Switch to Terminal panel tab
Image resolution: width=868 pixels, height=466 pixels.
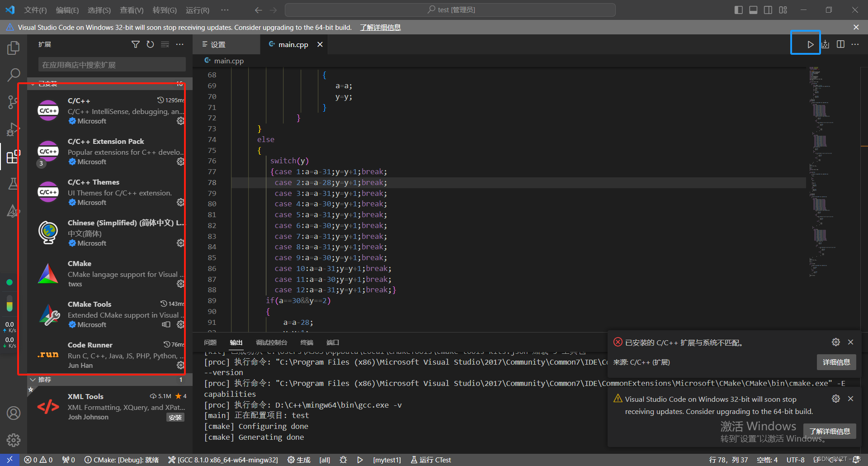point(307,342)
